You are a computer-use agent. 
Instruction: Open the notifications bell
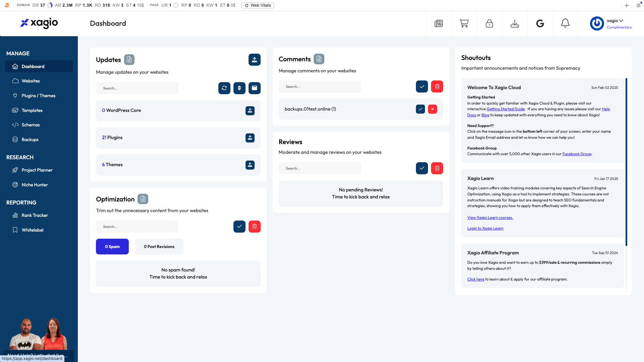pos(565,23)
